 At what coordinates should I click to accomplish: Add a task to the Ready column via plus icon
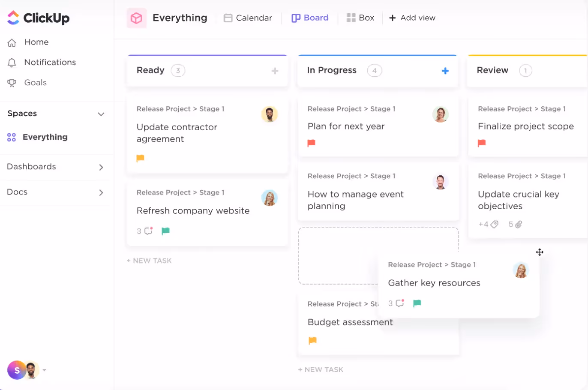275,71
